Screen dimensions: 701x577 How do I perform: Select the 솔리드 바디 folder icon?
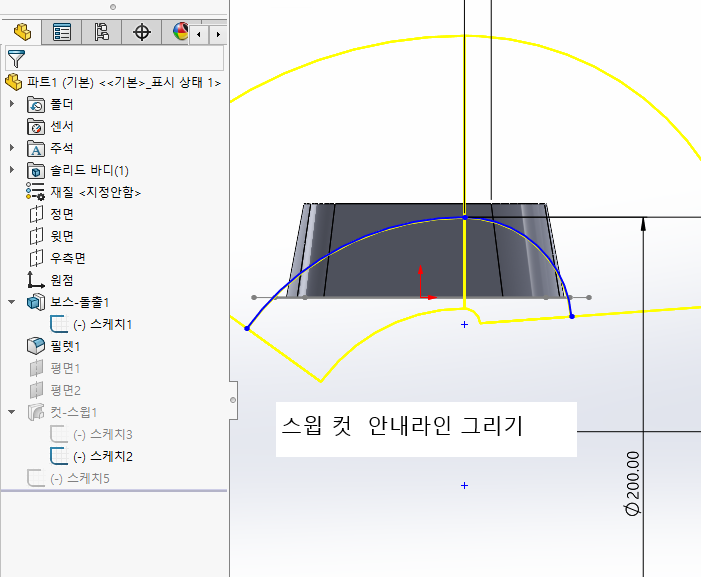(x=36, y=170)
